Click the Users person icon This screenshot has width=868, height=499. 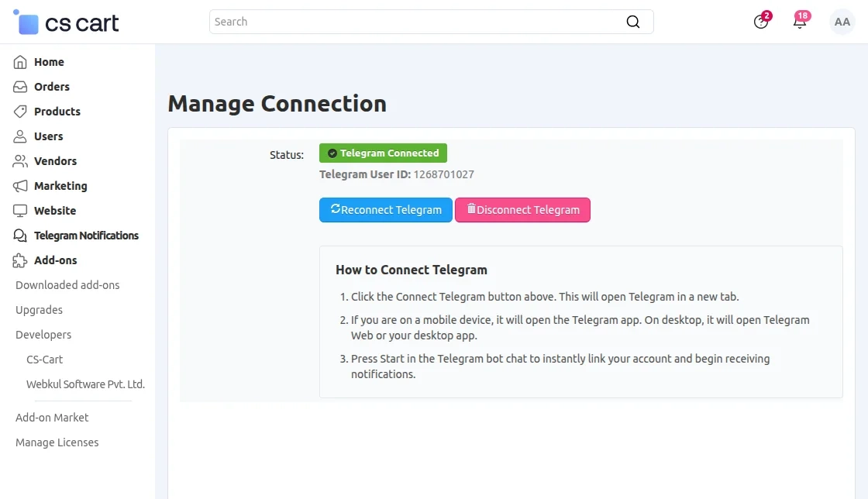[x=20, y=136]
